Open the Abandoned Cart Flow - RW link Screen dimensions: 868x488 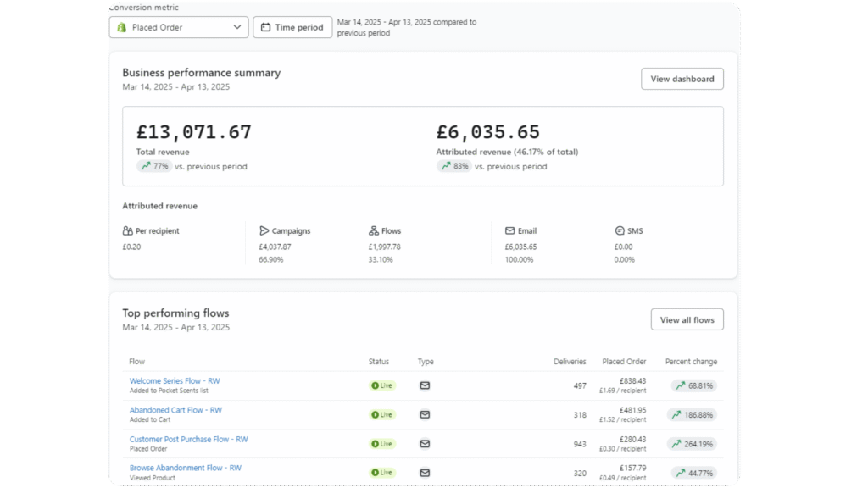click(175, 410)
